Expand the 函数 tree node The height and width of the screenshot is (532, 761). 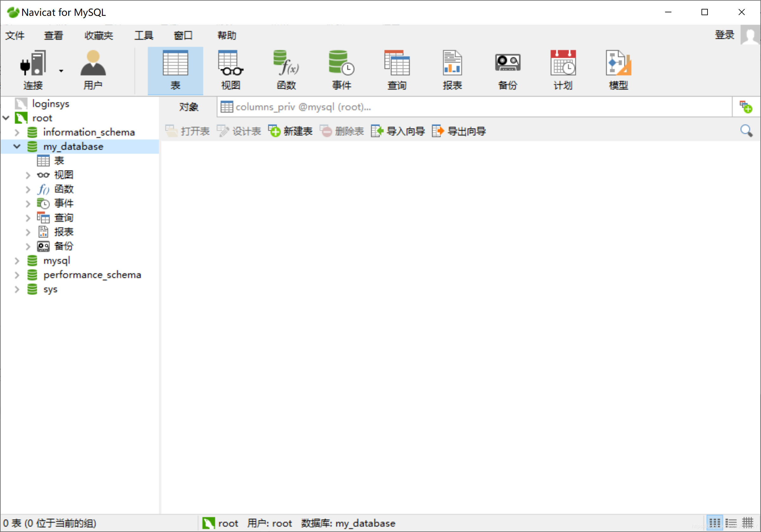28,189
